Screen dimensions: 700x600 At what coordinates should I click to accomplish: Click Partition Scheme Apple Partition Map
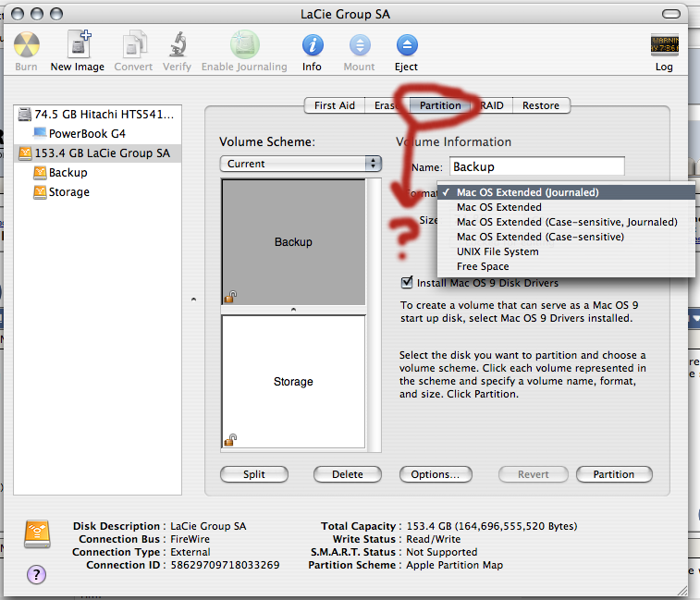[x=454, y=565]
